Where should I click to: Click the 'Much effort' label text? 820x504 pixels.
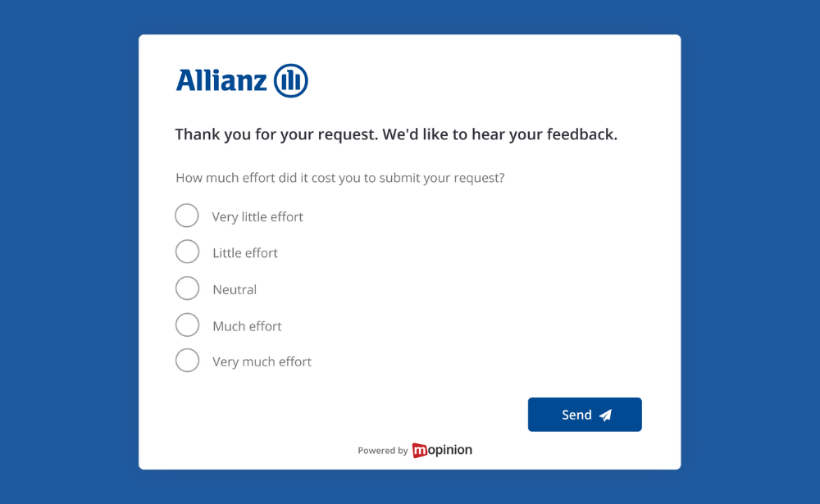coord(247,325)
